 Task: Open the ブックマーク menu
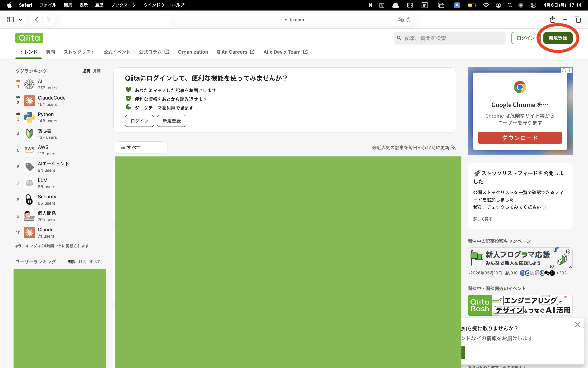point(123,5)
